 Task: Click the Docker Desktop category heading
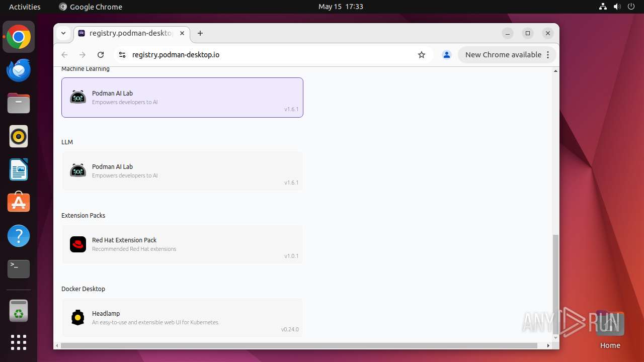83,289
